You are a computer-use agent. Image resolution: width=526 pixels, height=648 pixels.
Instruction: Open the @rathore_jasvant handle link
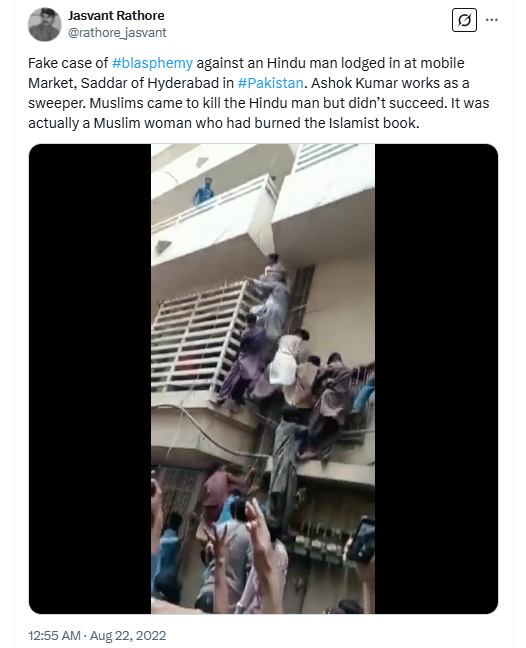(x=117, y=33)
